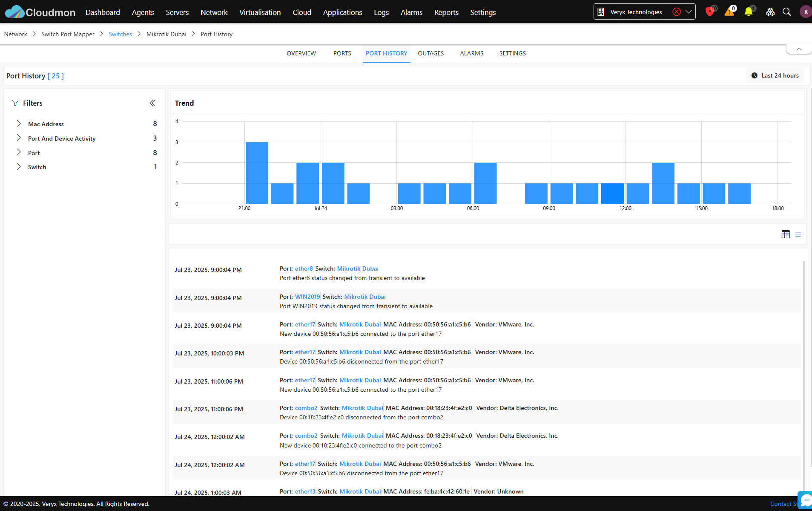The height and width of the screenshot is (511, 812).
Task: Open the Veryx Technologies organization dropdown arrow
Action: [x=689, y=12]
